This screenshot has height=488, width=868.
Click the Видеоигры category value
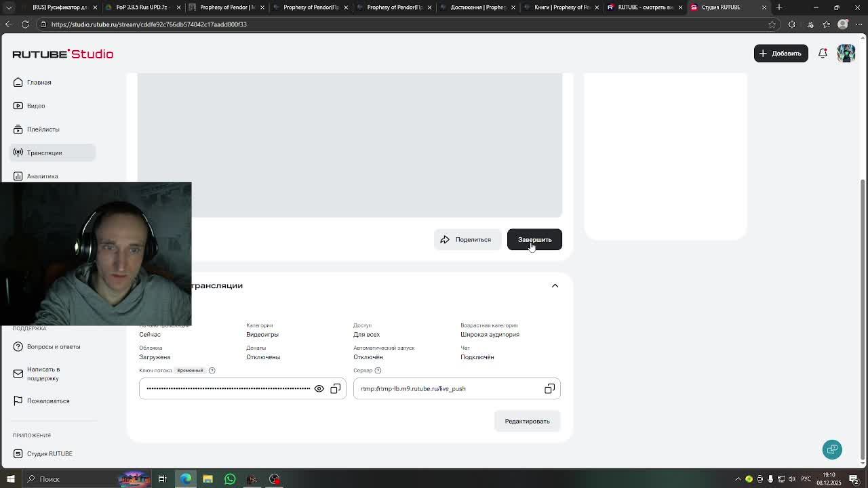click(262, 334)
